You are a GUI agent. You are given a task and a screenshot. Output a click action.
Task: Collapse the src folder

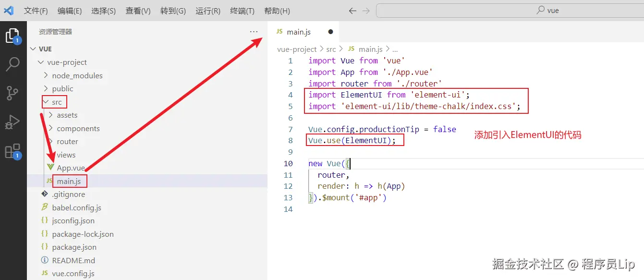[46, 102]
